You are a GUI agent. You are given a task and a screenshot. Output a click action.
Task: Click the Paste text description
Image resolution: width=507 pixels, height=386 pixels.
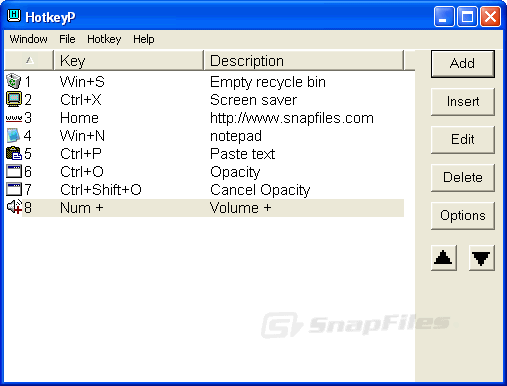click(242, 154)
